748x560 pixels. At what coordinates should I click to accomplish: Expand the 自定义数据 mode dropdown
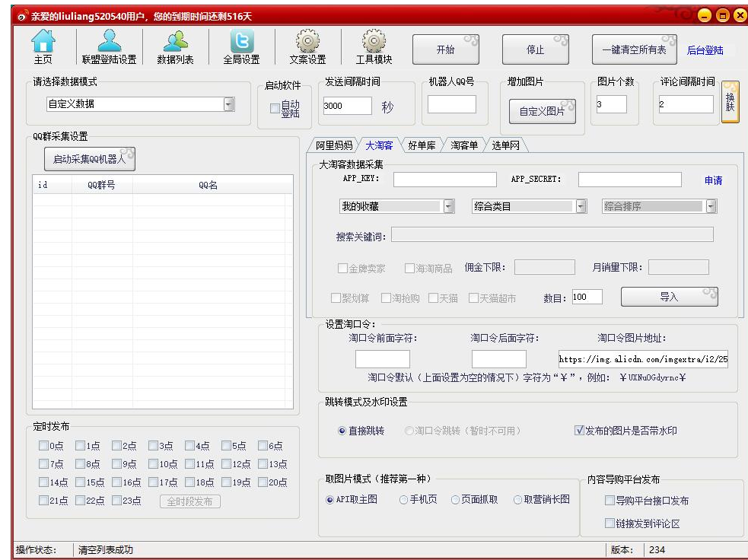click(229, 104)
